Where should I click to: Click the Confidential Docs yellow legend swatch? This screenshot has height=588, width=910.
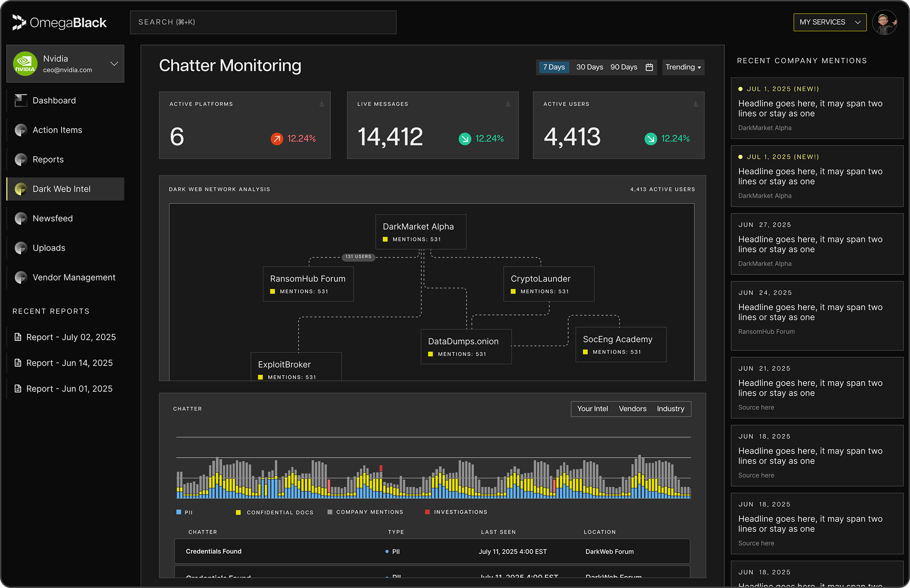click(238, 512)
